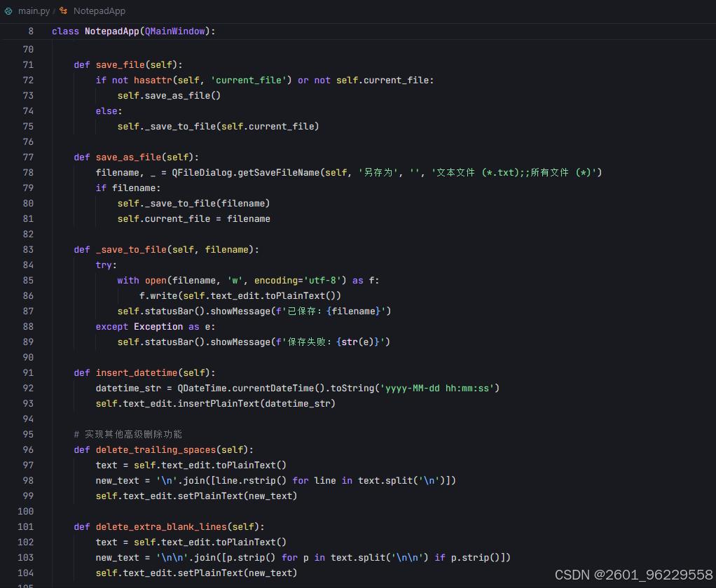
Task: Click insert_datetime name in its def line
Action: coord(136,372)
